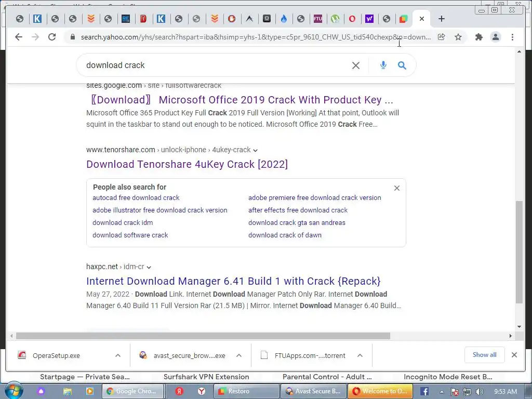The width and height of the screenshot is (532, 399).
Task: Open the Chrome extensions puzzle menu
Action: click(x=478, y=37)
